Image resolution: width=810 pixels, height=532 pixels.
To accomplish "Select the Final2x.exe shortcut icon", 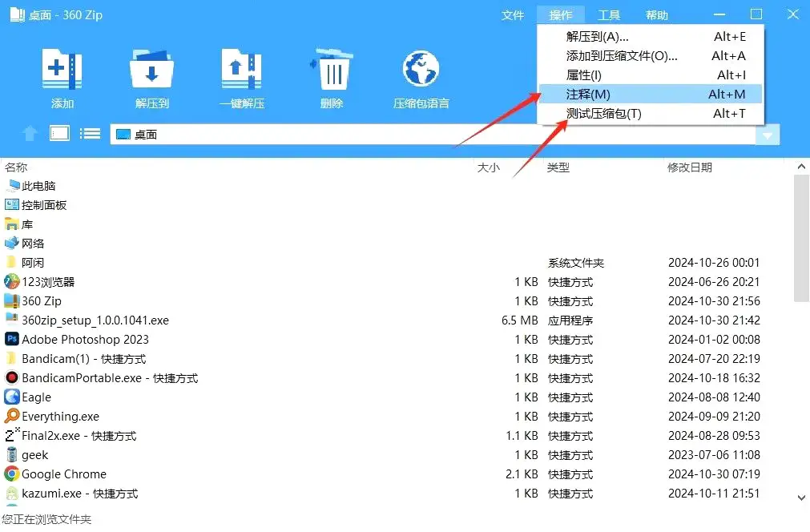I will point(12,435).
